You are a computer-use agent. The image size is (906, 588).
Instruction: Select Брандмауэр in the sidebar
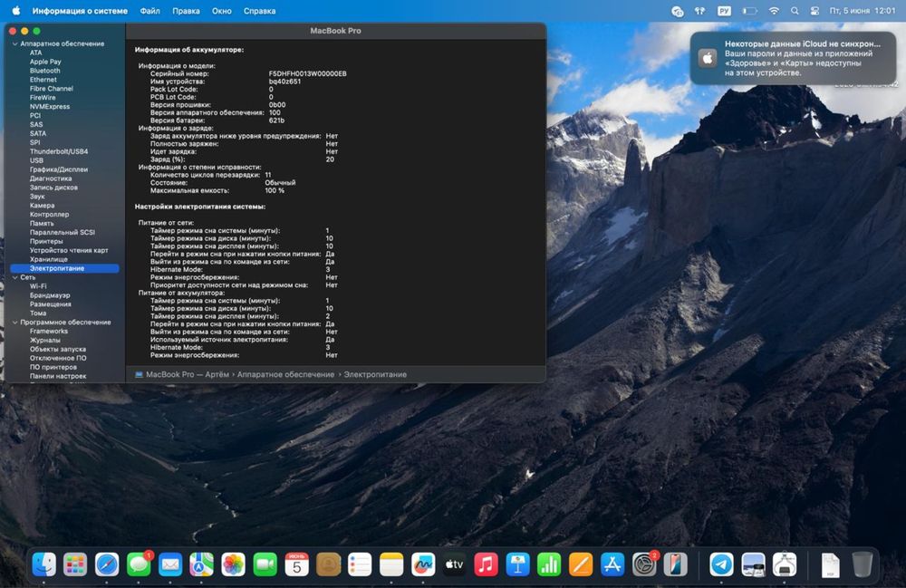point(50,295)
